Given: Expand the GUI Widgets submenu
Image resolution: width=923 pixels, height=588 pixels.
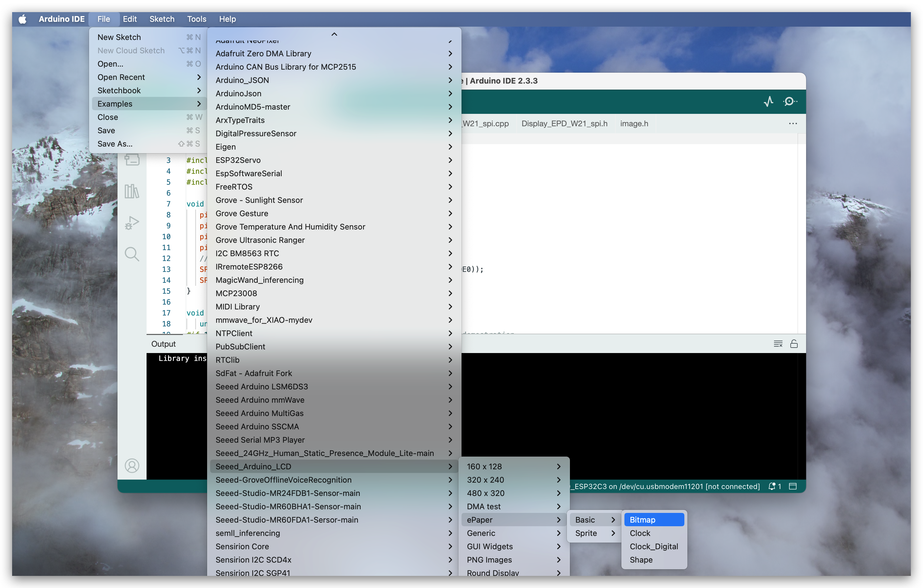Looking at the screenshot, I should pyautogui.click(x=514, y=547).
